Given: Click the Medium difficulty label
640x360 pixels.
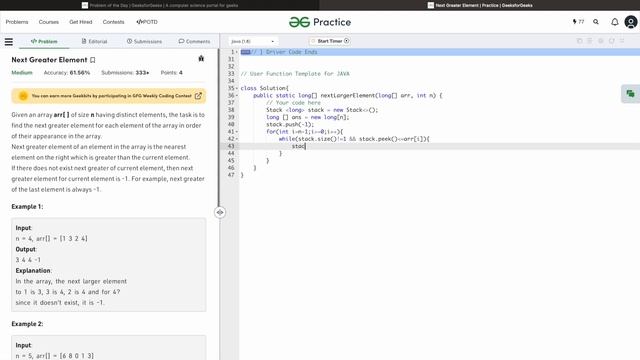Looking at the screenshot, I should coord(22,73).
